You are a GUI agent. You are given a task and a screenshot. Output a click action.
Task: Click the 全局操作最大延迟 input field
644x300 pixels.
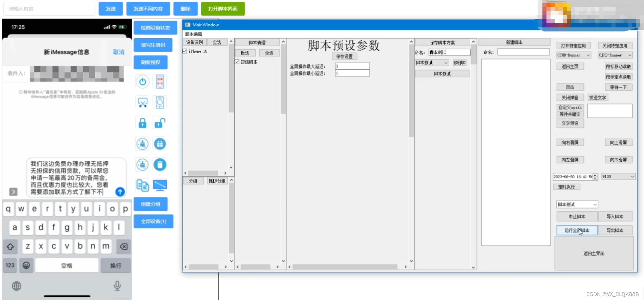352,66
